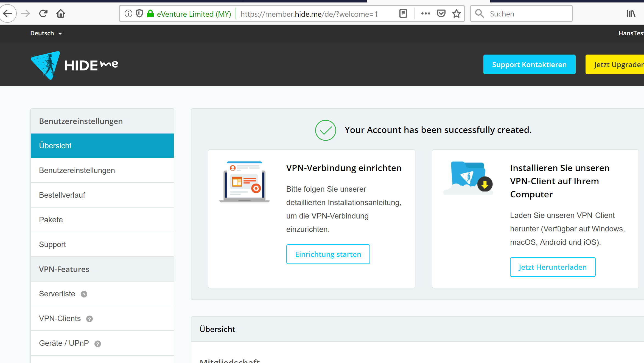Toggle reader view icon in address bar

403,13
